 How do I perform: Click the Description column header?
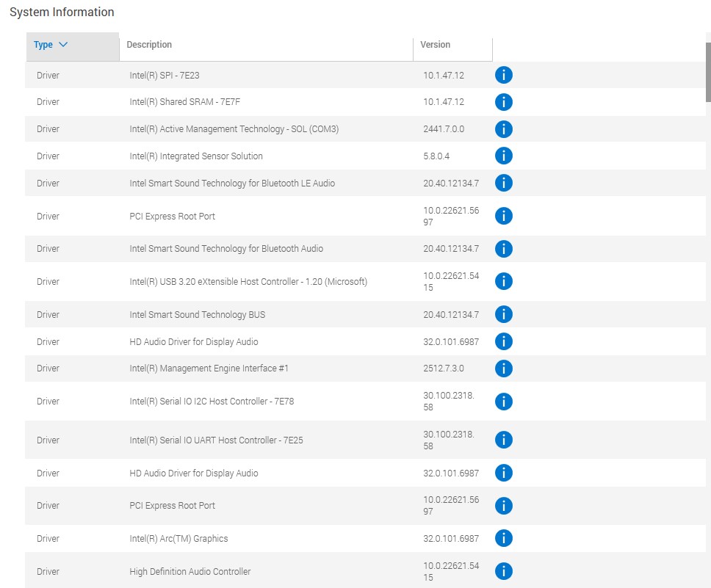pos(266,46)
